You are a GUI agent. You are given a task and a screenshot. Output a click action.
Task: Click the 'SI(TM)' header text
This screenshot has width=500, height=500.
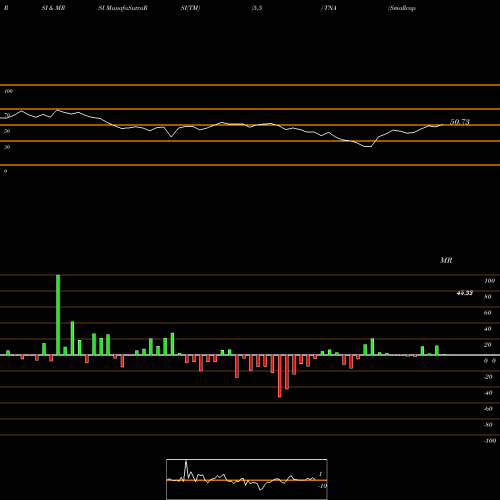(190, 8)
